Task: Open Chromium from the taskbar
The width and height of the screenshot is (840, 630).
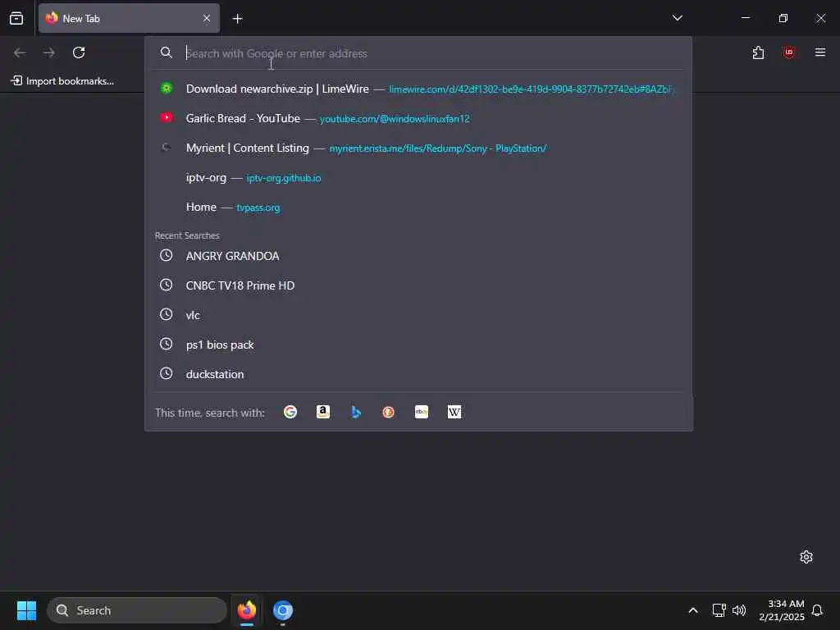Action: [283, 610]
